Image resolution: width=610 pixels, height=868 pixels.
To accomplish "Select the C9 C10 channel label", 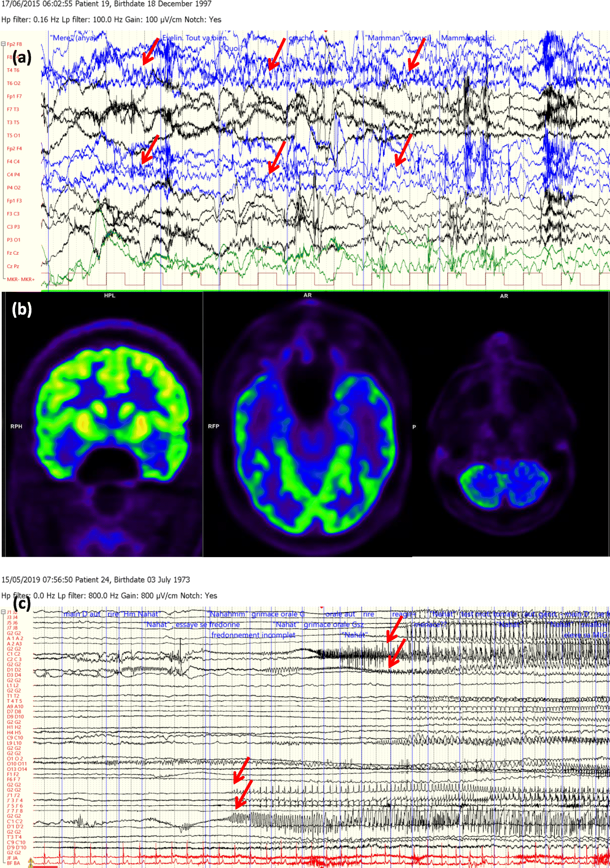I will [x=15, y=738].
